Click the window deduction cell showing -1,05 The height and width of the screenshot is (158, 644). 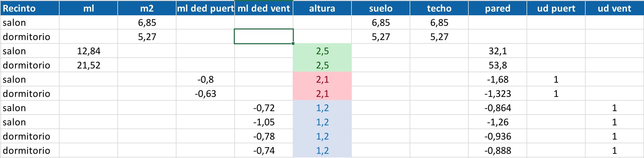(x=264, y=122)
